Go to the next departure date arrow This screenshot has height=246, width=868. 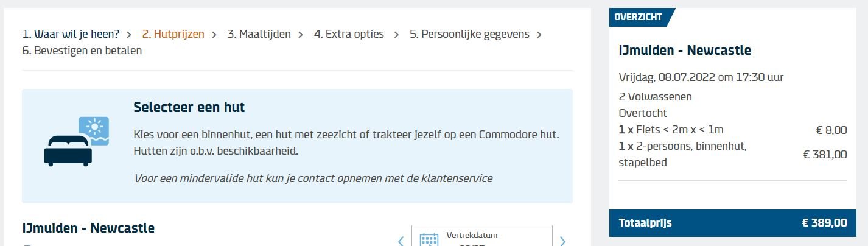562,241
